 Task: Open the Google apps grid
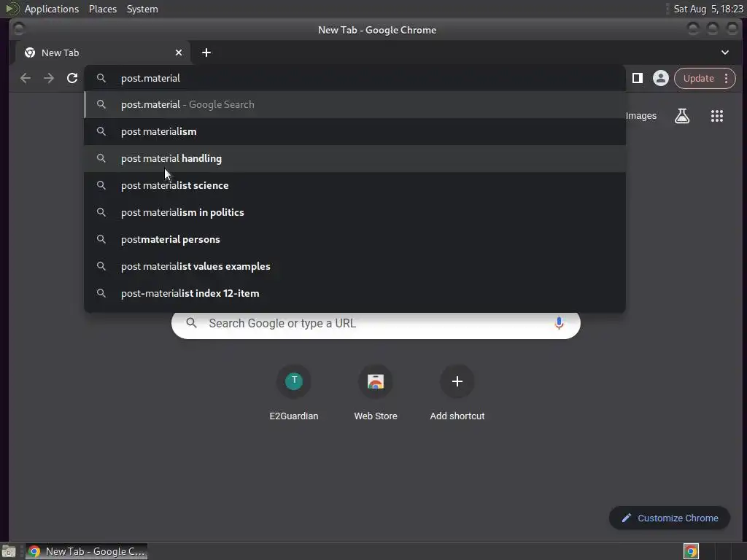717,116
